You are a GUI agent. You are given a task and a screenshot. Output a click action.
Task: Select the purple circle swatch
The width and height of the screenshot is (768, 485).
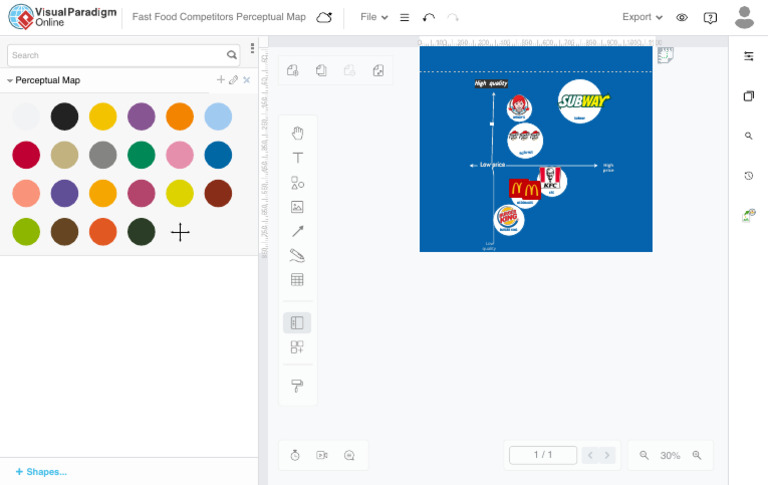141,117
